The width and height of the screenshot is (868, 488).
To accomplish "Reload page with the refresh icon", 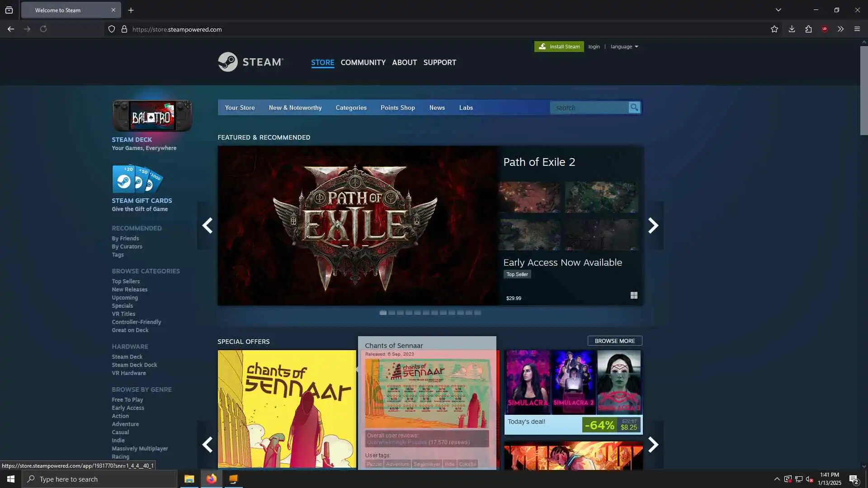I will point(43,29).
